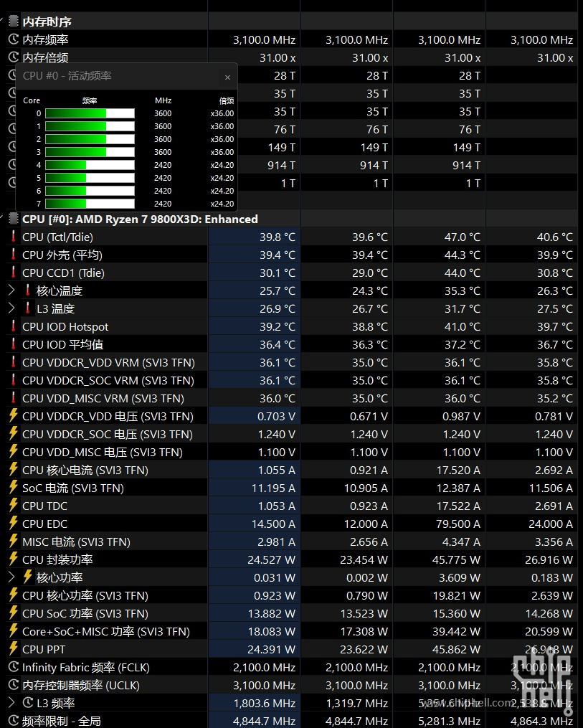Click Core 0 frequency bar in popup
The width and height of the screenshot is (583, 728).
(x=90, y=113)
